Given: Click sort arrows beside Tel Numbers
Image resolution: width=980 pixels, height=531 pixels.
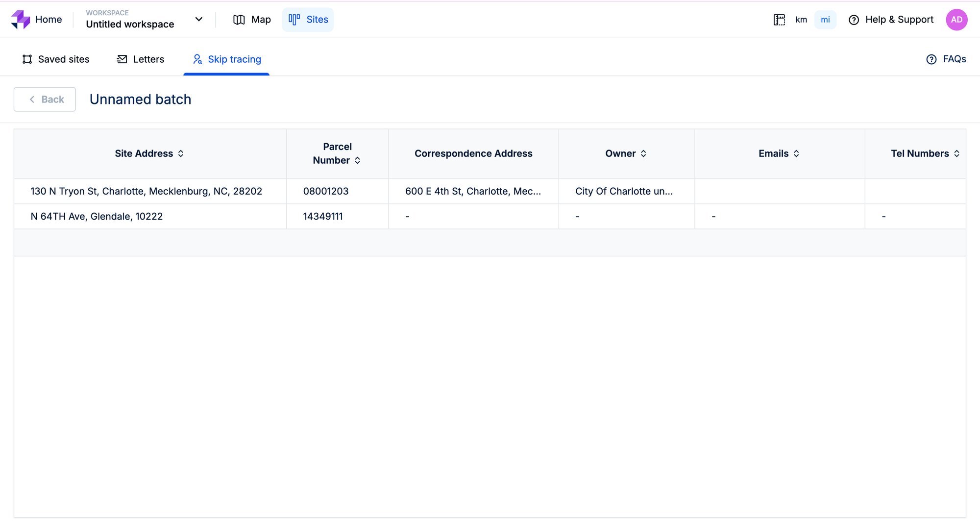Looking at the screenshot, I should click(956, 154).
